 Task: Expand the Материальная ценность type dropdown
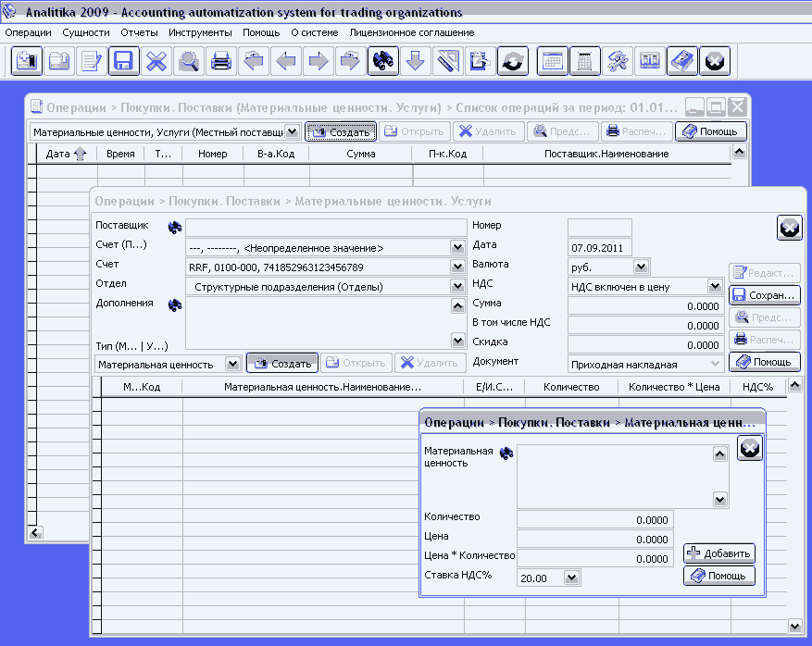coord(233,364)
